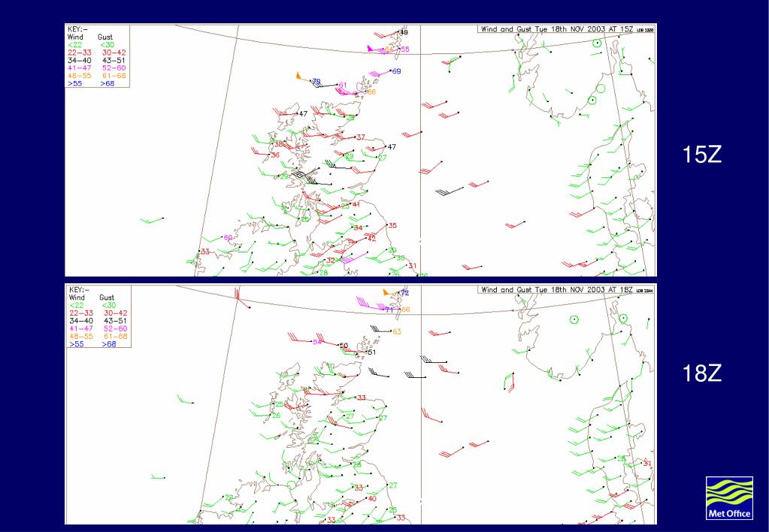Click 'KEY:-' heading in the 15Z map legend
Image resolution: width=769 pixels, height=532 pixels.
77,29
